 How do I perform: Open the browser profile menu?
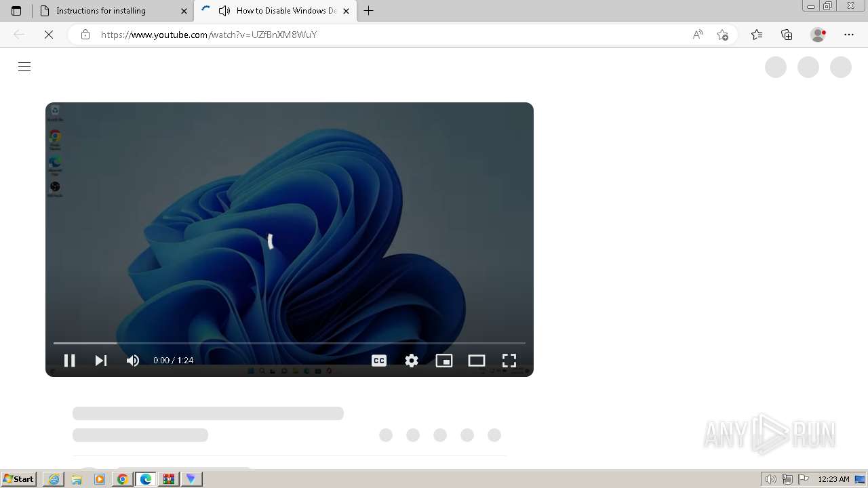(818, 35)
